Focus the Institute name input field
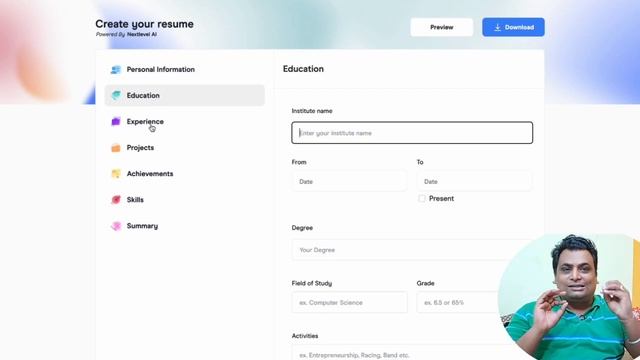Screen dimensions: 640x360 click(412, 133)
